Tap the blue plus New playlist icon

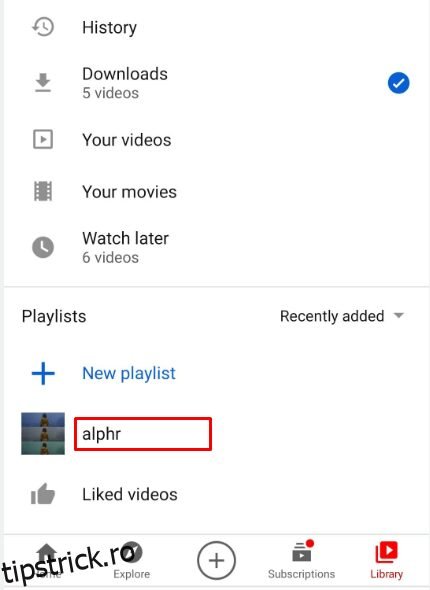pyautogui.click(x=43, y=373)
